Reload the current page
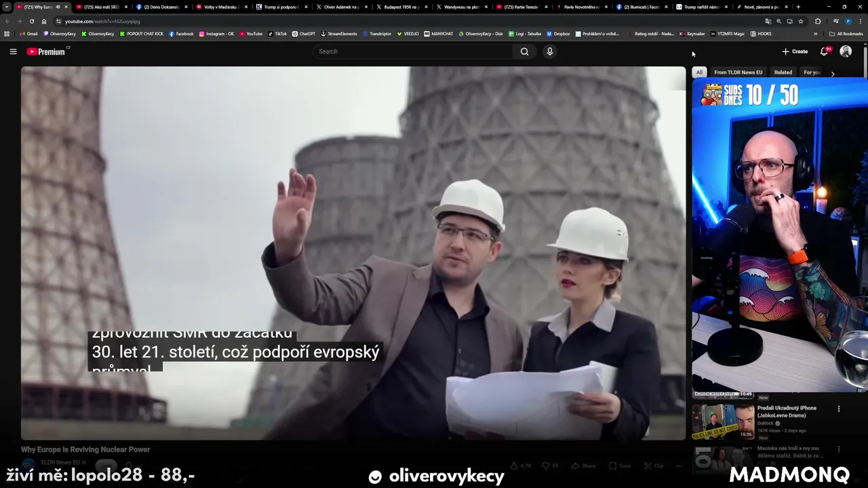Screen dimensions: 868x488 32,21
